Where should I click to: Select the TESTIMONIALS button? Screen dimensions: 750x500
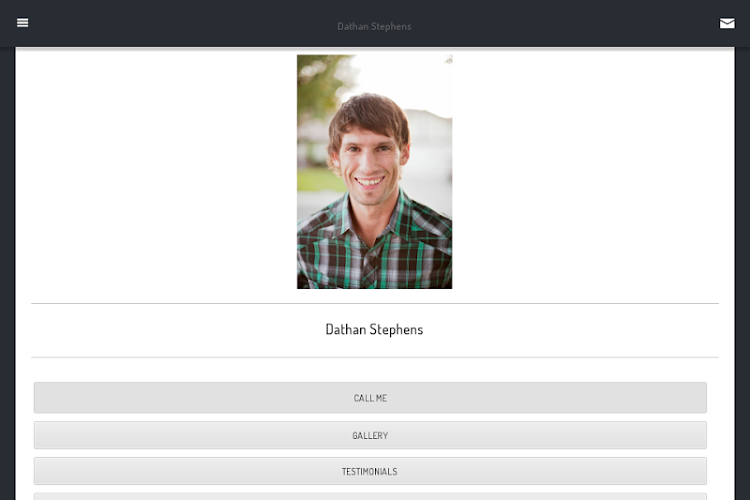(370, 471)
